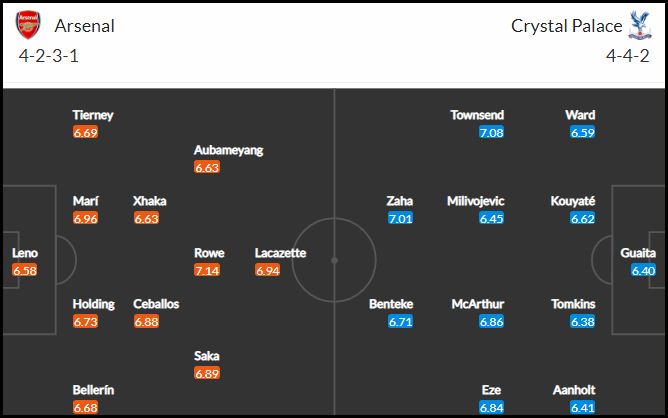Click the Arsenal club crest icon

click(28, 25)
